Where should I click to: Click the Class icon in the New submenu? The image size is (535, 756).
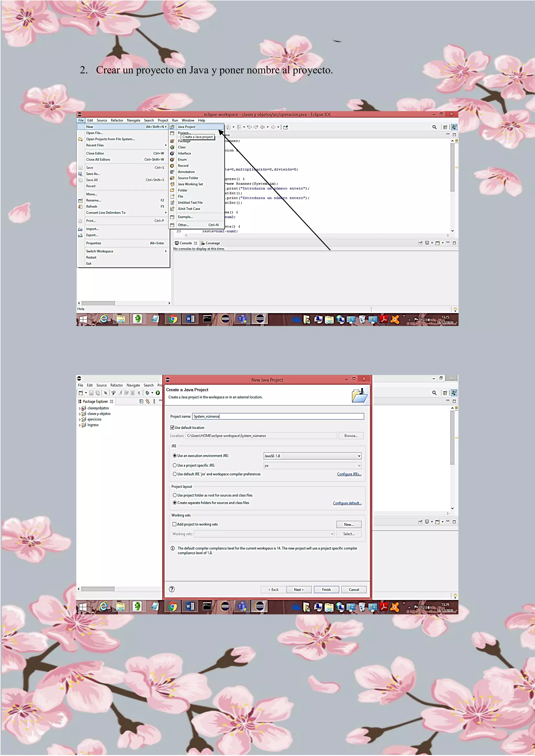click(x=172, y=147)
